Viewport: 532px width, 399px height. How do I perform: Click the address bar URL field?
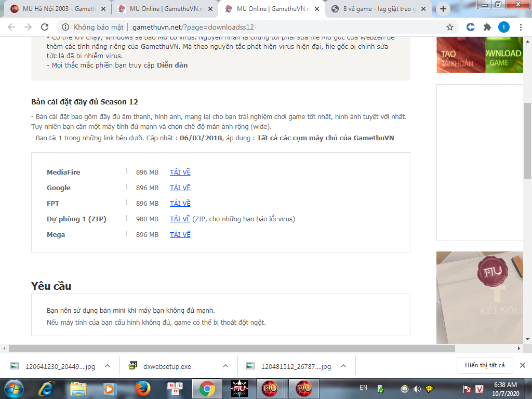260,27
